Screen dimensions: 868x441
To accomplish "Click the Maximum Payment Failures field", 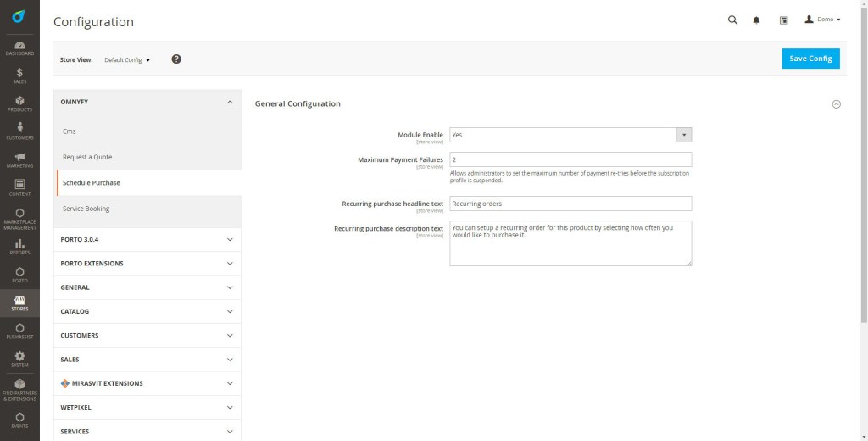I will pos(570,159).
